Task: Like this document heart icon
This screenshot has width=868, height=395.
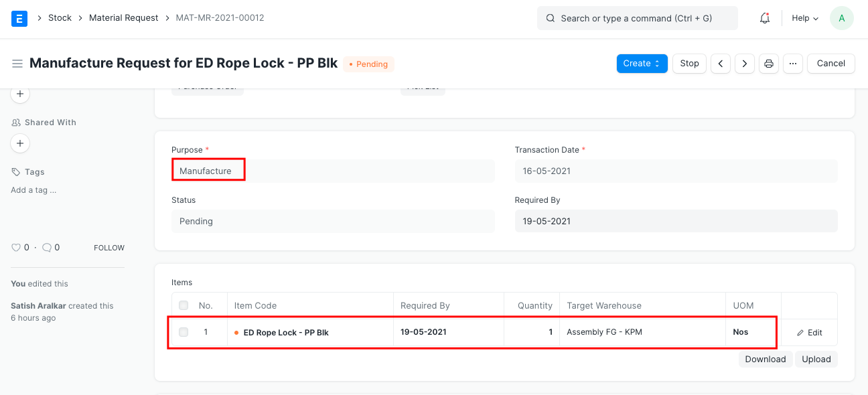Action: tap(16, 248)
